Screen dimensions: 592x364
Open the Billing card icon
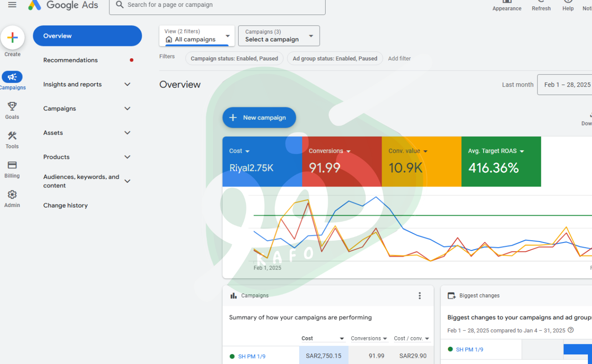(12, 165)
